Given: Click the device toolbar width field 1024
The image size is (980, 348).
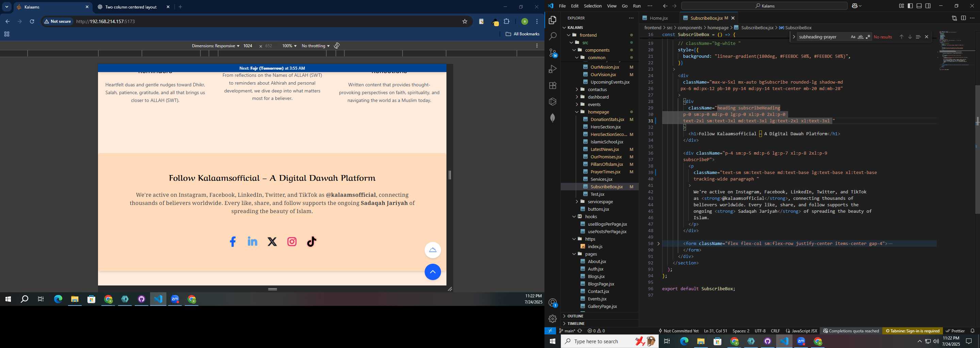Looking at the screenshot, I should (248, 46).
